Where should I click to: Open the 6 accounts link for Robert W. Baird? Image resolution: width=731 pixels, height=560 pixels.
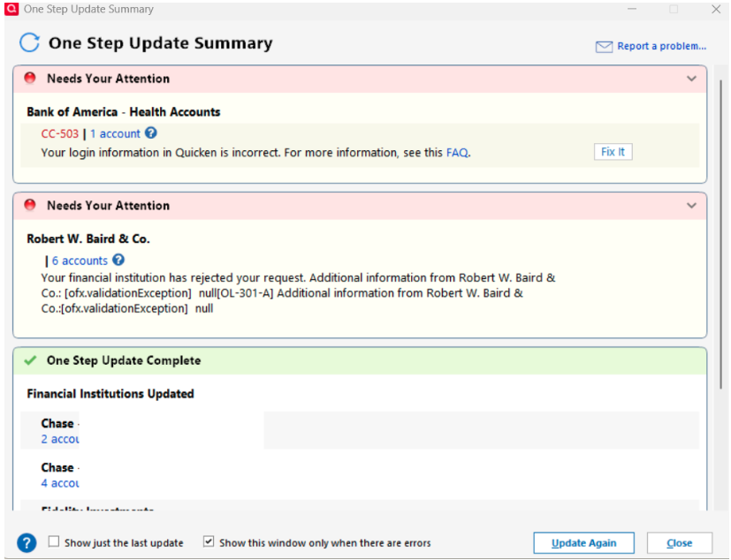pyautogui.click(x=80, y=261)
